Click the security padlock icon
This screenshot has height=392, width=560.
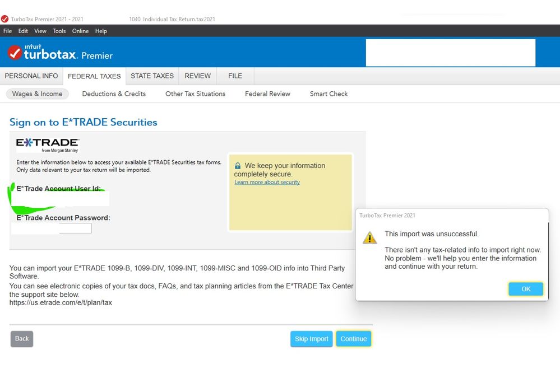point(238,166)
